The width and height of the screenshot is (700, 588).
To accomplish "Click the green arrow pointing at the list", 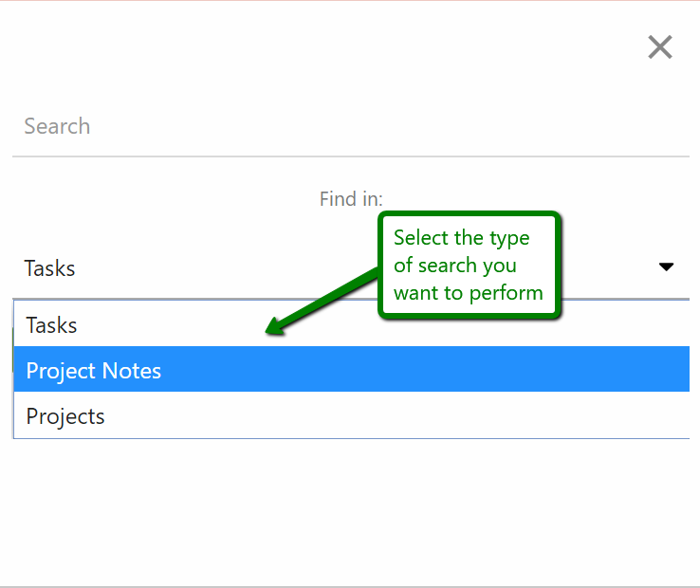I will (322, 302).
